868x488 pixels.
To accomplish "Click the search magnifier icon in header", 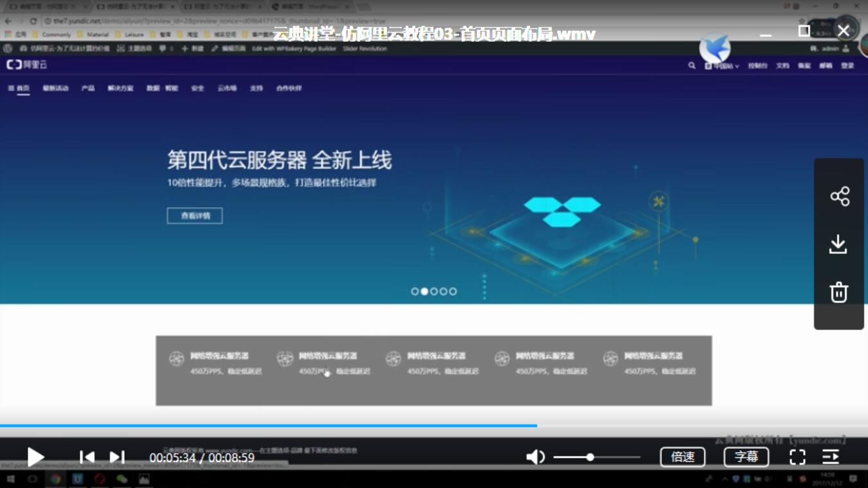I will [x=692, y=66].
